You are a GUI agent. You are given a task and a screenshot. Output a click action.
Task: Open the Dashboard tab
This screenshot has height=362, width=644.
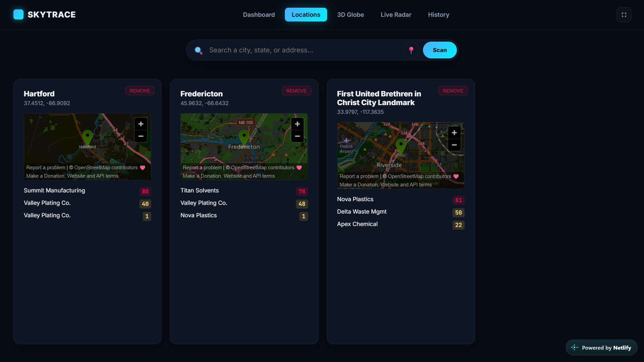coord(259,15)
